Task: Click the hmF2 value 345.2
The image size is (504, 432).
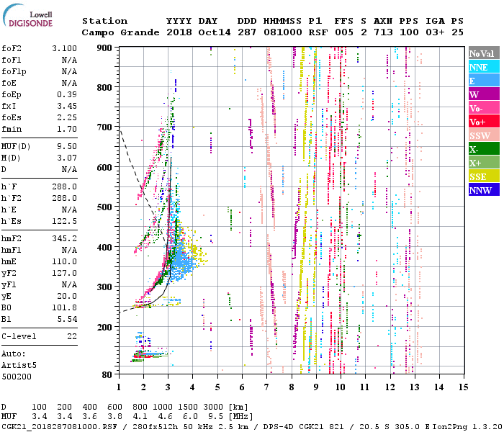Action: [64, 239]
